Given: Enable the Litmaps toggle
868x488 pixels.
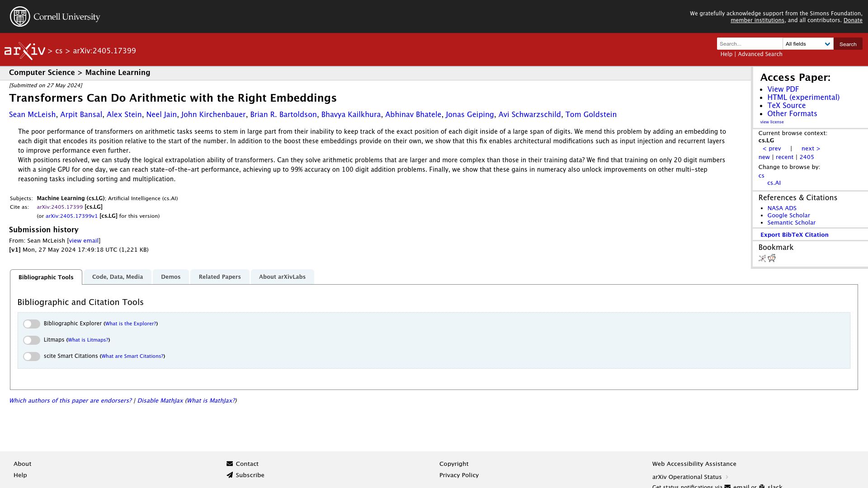Looking at the screenshot, I should point(32,340).
